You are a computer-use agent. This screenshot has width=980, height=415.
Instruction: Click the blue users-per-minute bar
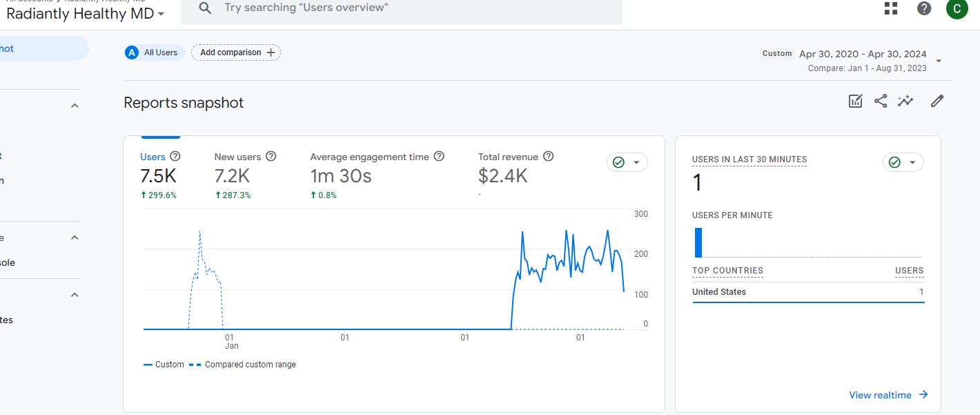tap(698, 242)
